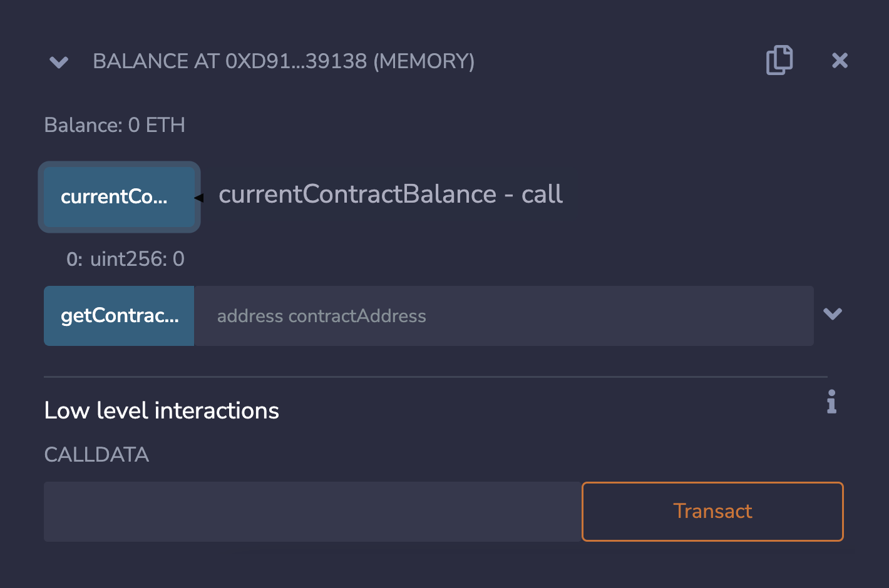Screen dimensions: 889x588
Task: Expand the getContrac... parameters with the chevron
Action: [833, 315]
